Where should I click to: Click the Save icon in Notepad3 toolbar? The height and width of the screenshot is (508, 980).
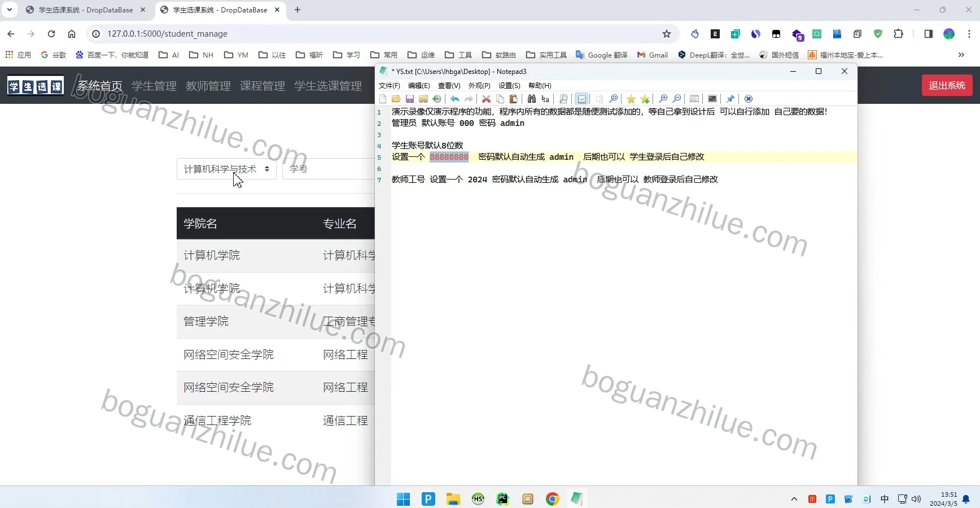(x=410, y=99)
